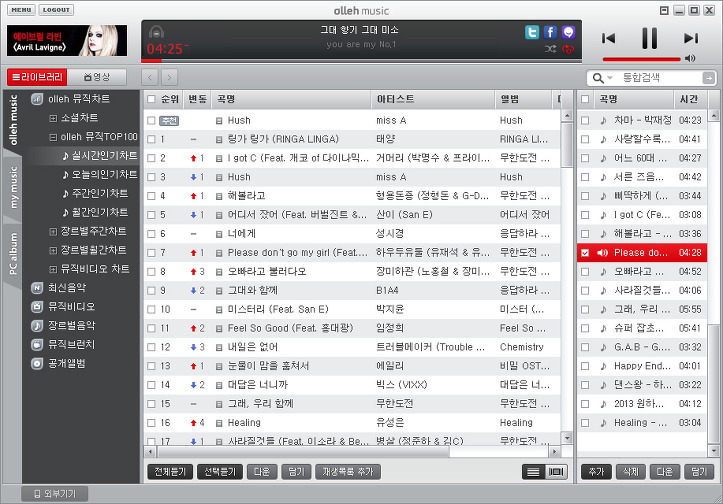723x504 pixels.
Task: Adjust the red volume slider
Action: 641,59
